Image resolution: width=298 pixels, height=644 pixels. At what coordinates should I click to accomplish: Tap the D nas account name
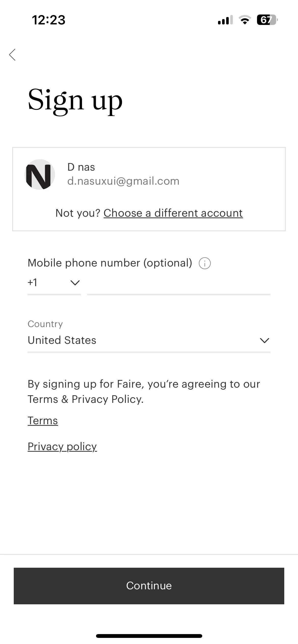pos(81,167)
